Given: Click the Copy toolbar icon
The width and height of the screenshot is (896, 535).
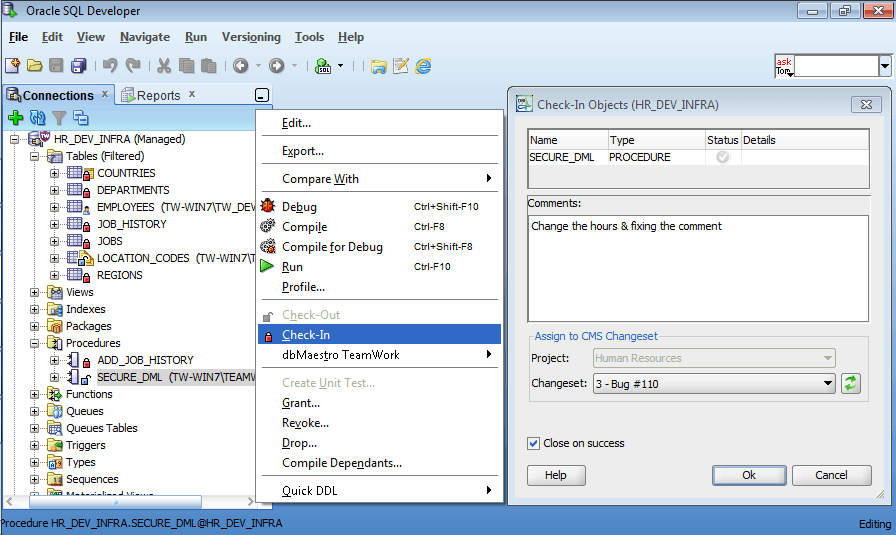Looking at the screenshot, I should [186, 66].
